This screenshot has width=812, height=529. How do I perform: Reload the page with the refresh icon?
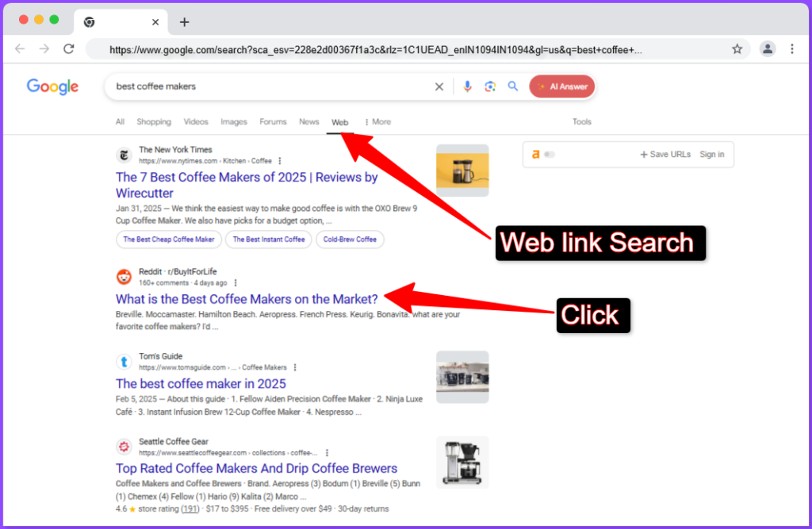pos(69,48)
